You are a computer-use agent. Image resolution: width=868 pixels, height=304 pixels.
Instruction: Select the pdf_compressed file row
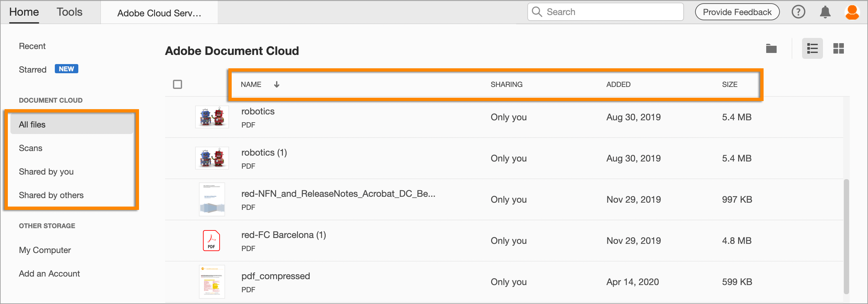pyautogui.click(x=276, y=276)
